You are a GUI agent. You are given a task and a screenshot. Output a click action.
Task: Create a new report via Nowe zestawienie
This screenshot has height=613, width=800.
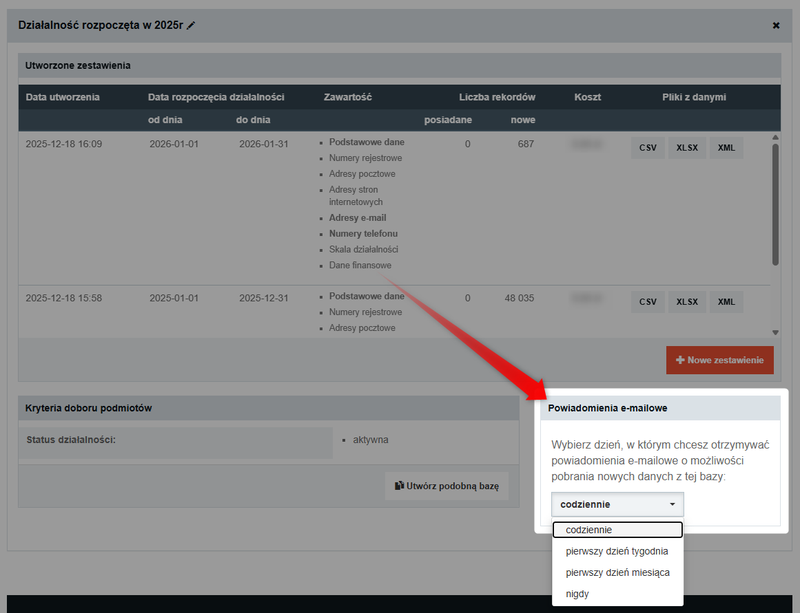click(x=719, y=360)
